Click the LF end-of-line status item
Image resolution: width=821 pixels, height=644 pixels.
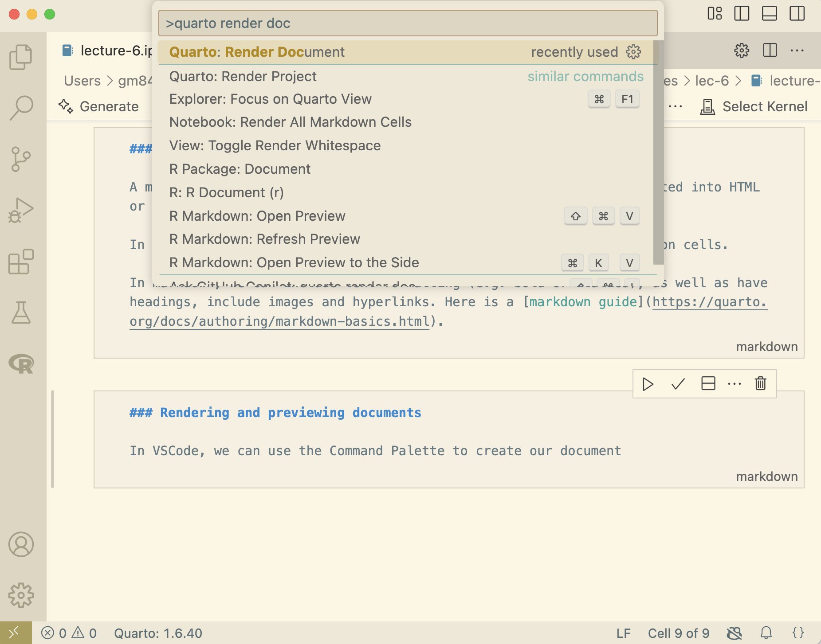coord(623,633)
